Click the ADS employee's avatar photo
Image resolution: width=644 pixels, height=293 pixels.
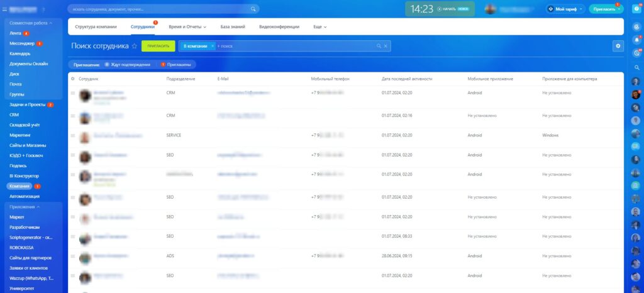(x=85, y=258)
